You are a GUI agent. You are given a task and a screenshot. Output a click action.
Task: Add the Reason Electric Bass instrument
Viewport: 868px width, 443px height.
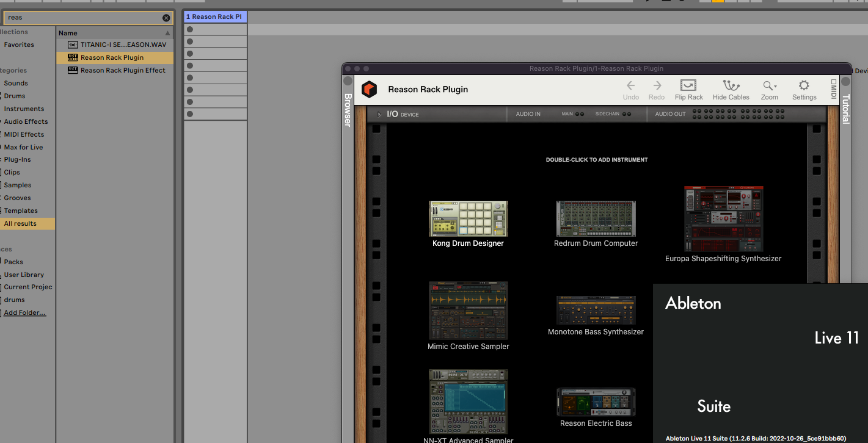coord(596,402)
